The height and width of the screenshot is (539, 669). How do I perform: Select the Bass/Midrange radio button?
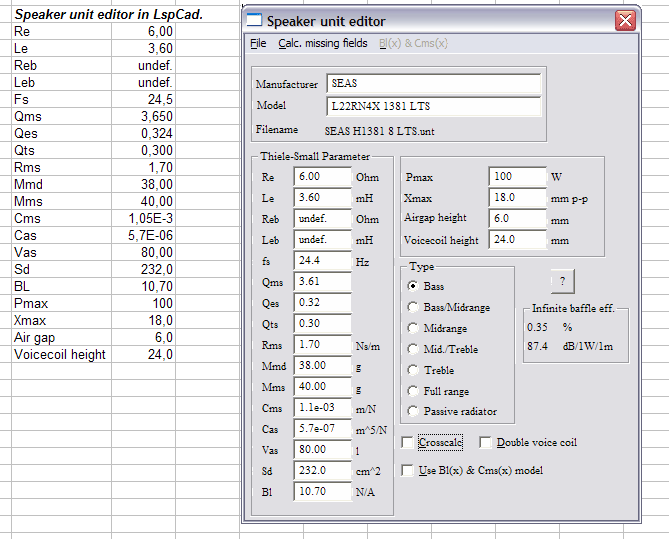tap(412, 307)
